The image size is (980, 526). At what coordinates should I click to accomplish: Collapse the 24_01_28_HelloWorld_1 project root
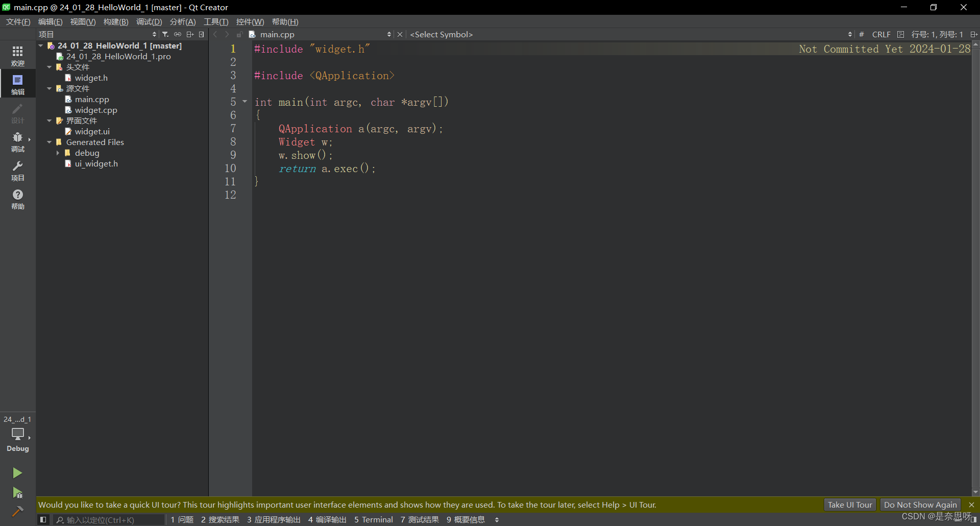tap(41, 45)
